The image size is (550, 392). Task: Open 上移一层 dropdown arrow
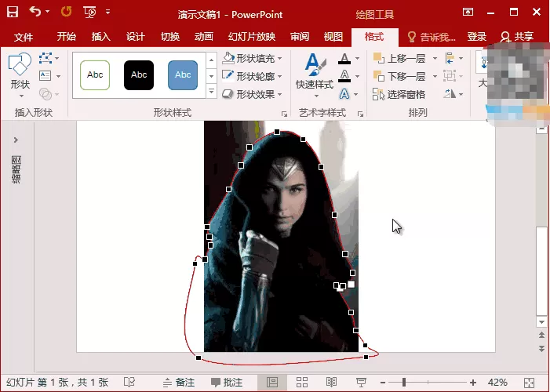point(435,58)
